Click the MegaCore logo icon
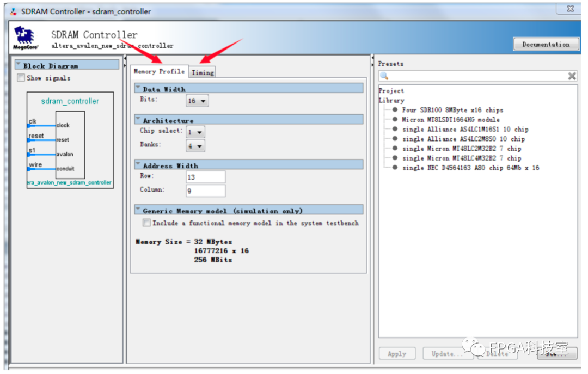Image resolution: width=588 pixels, height=374 pixels. pos(25,38)
